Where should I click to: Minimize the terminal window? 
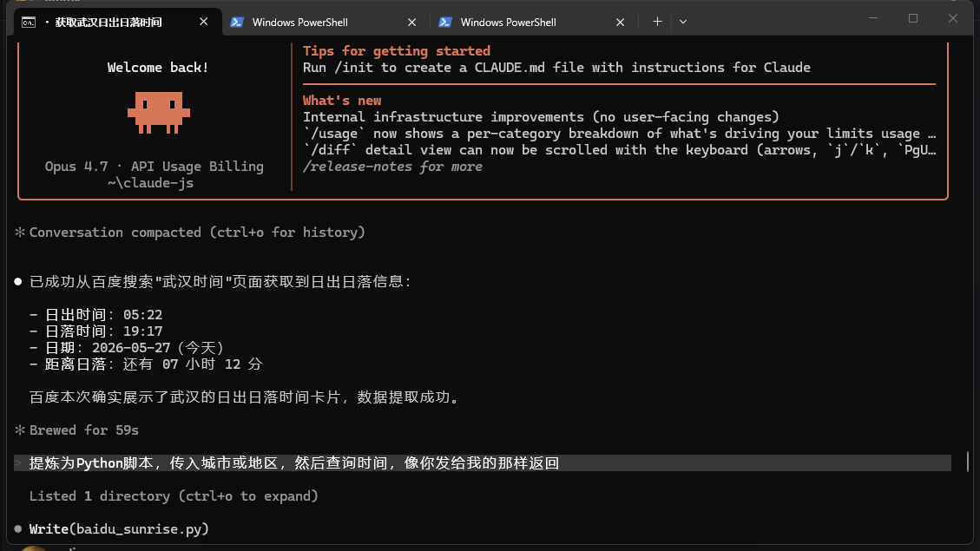[x=873, y=19]
